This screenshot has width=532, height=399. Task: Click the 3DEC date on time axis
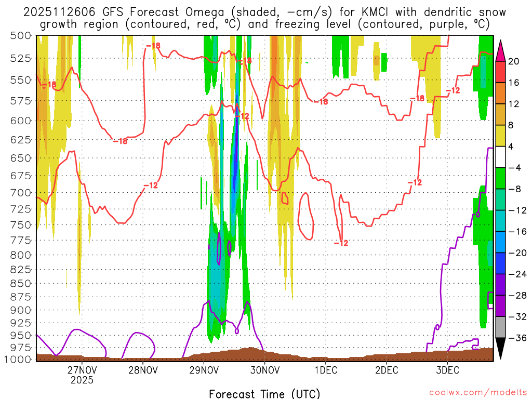[447, 370]
